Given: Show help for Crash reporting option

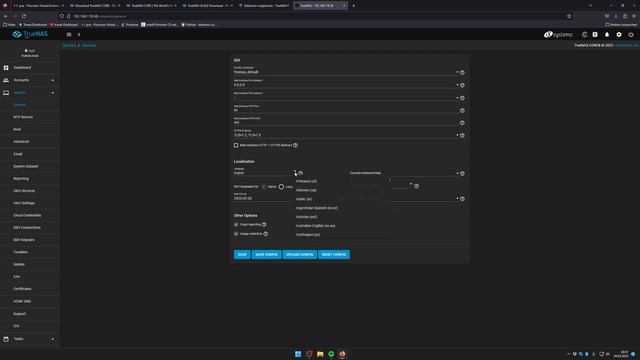Looking at the screenshot, I should tap(264, 224).
